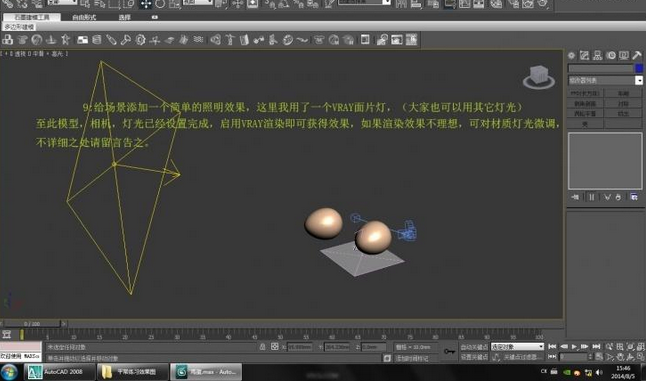
Task: Open Time Configuration
Action: [x=599, y=356]
